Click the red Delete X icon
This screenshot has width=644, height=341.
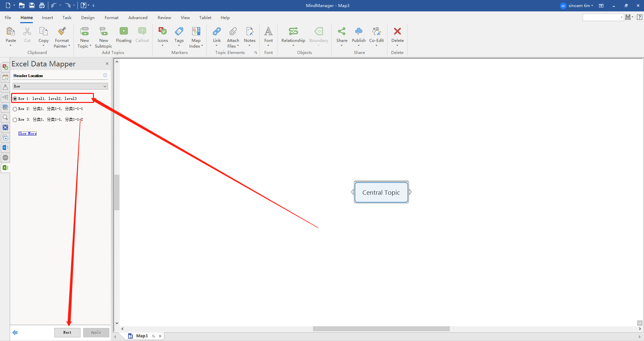point(397,31)
